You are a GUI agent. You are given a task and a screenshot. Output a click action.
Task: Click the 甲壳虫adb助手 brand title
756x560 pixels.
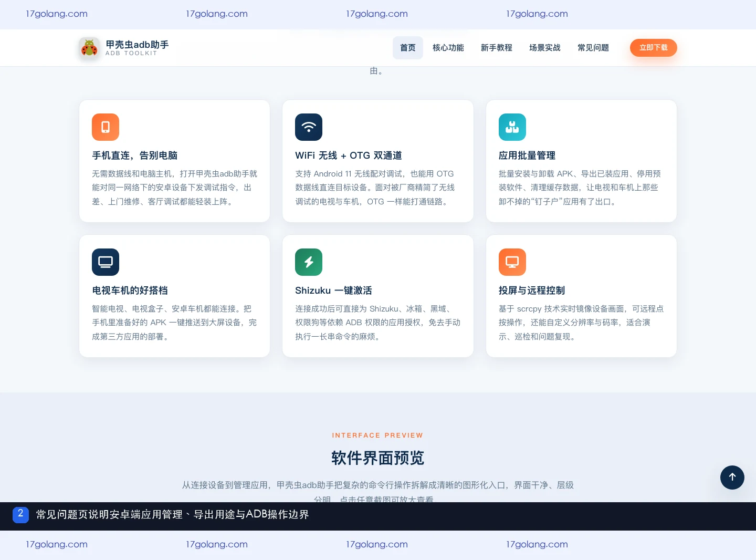tap(137, 45)
